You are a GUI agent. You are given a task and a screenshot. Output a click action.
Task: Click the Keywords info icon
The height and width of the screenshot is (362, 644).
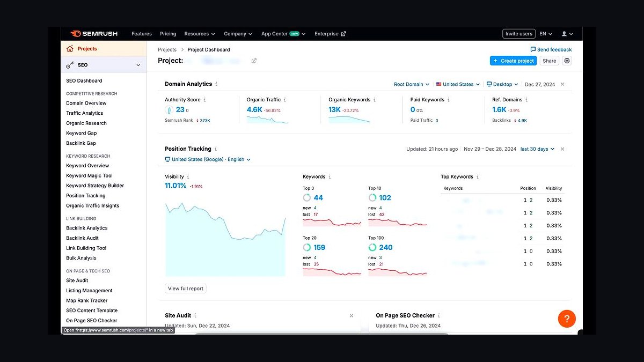[x=330, y=176]
